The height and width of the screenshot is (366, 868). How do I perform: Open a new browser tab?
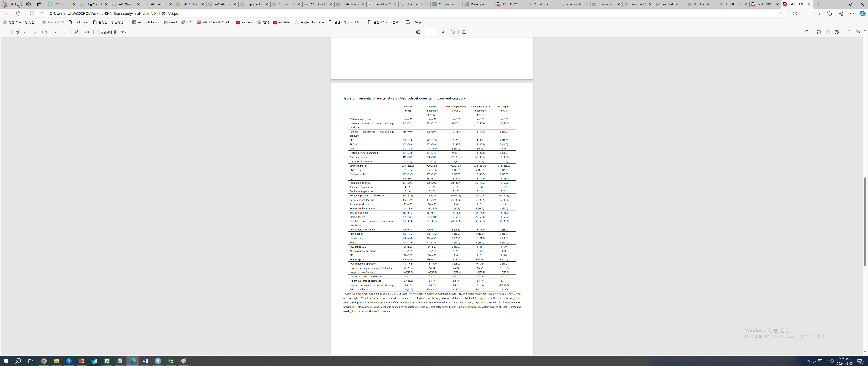pyautogui.click(x=819, y=4)
